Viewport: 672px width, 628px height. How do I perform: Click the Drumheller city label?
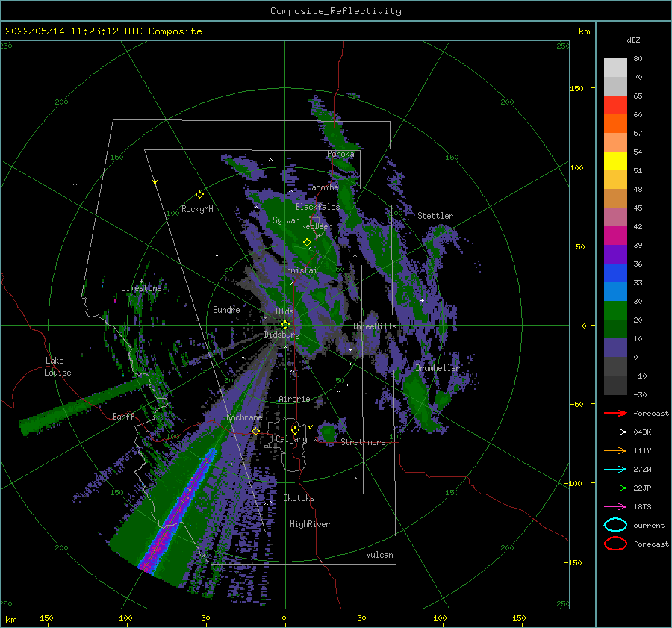[x=438, y=368]
